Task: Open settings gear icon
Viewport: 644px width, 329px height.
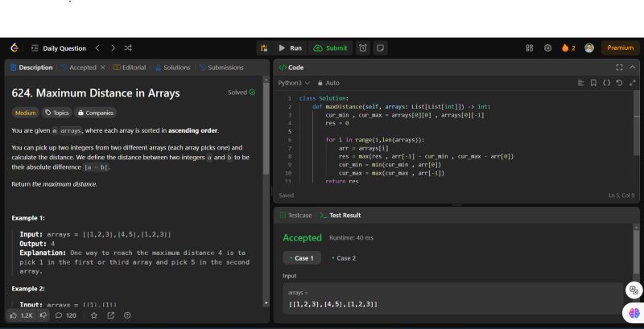Action: 547,48
